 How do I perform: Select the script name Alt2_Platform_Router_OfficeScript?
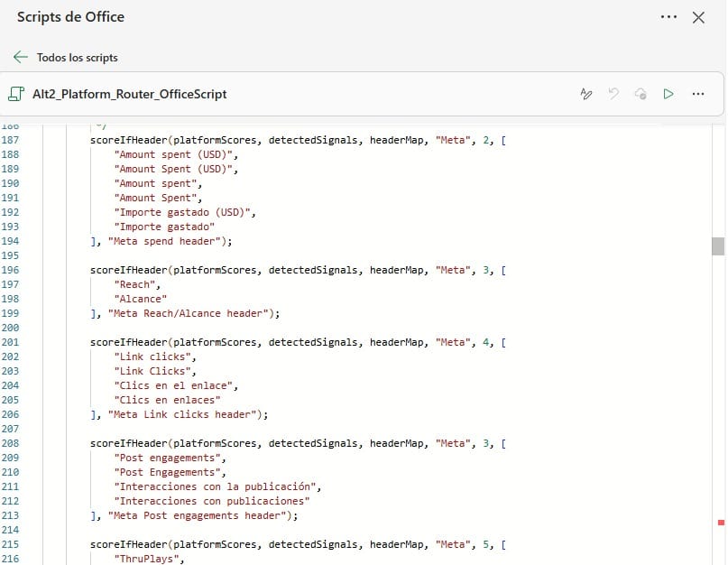click(130, 95)
